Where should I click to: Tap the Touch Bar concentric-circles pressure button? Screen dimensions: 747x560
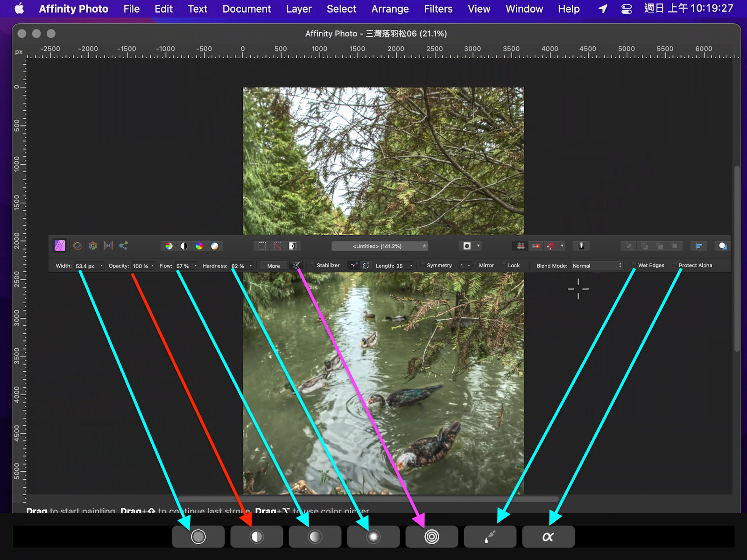coord(432,537)
